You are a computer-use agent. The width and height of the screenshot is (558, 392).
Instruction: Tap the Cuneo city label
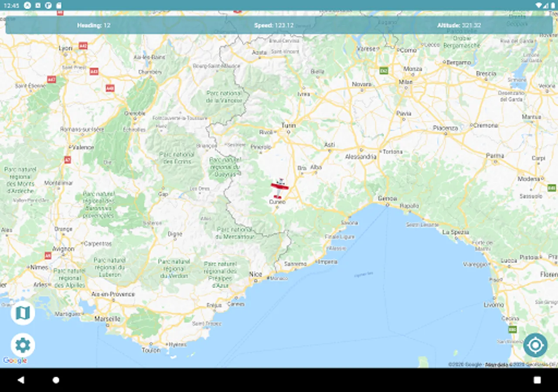[277, 202]
